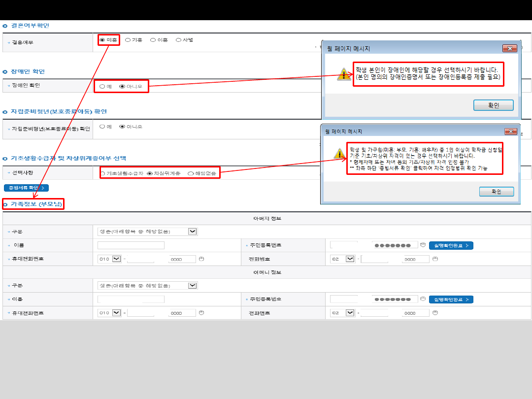Click father's 실명확인완료 button
The width and height of the screenshot is (532, 399).
(x=451, y=245)
